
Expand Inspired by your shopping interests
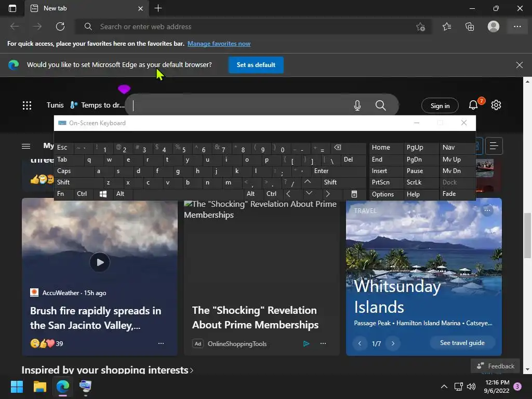coord(107,370)
